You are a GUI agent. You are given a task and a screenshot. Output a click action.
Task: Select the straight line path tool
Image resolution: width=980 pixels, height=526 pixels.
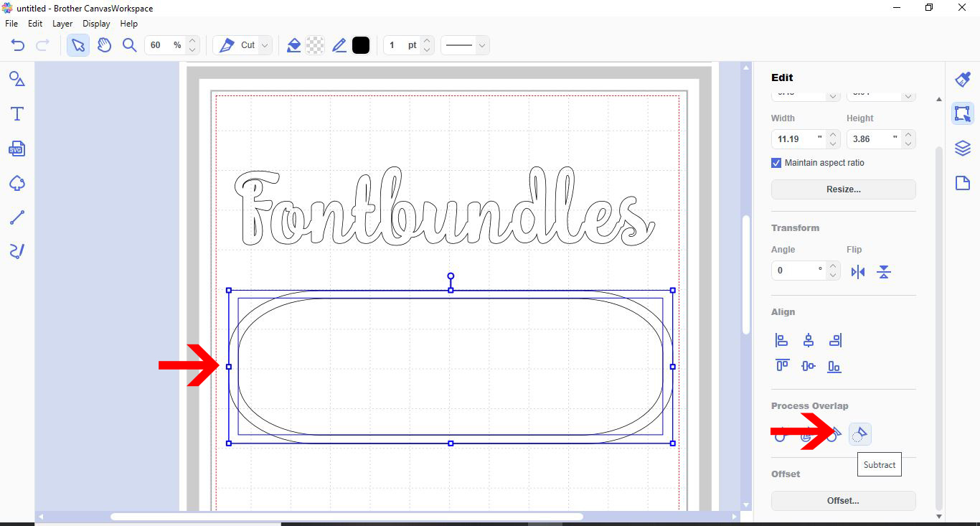[17, 217]
